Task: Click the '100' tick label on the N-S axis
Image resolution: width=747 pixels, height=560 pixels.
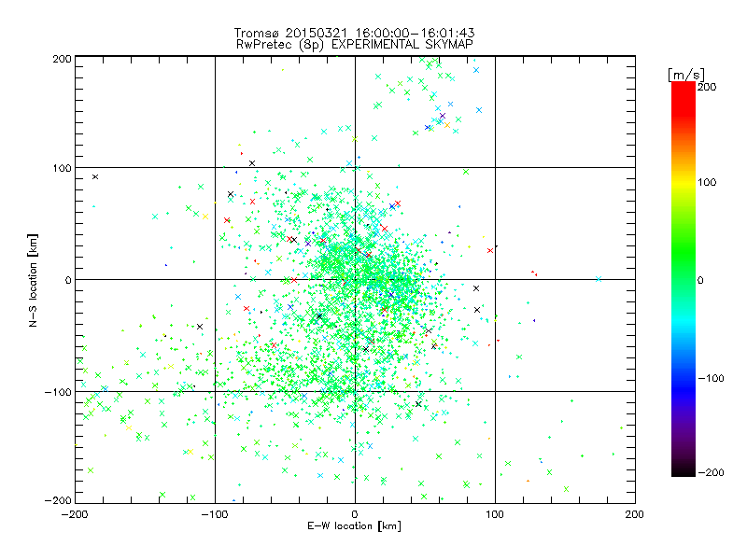Action: 62,168
